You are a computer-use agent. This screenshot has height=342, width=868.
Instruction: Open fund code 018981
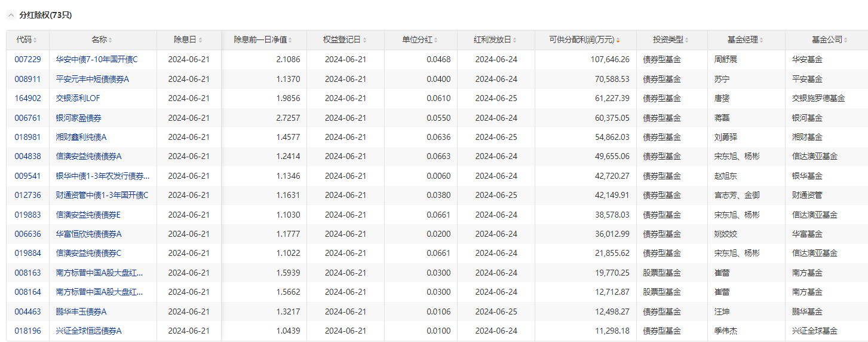click(x=27, y=137)
